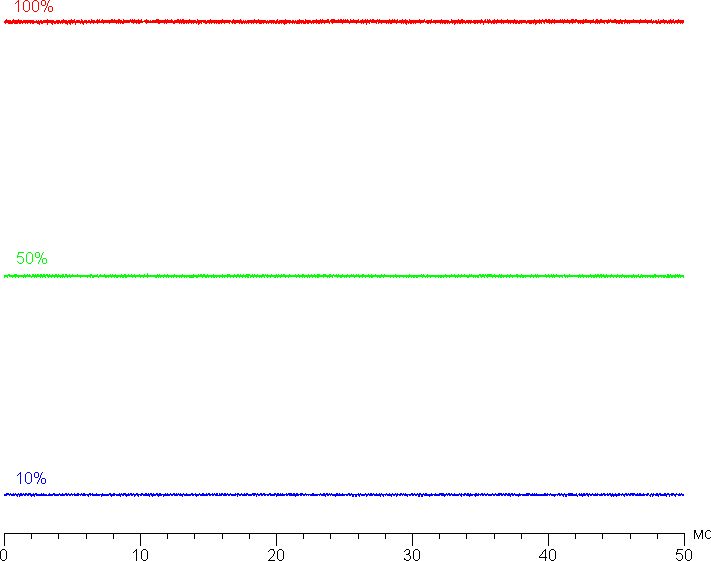711x561 pixels.
Task: Click the blue 10% brightness trace
Action: click(344, 495)
